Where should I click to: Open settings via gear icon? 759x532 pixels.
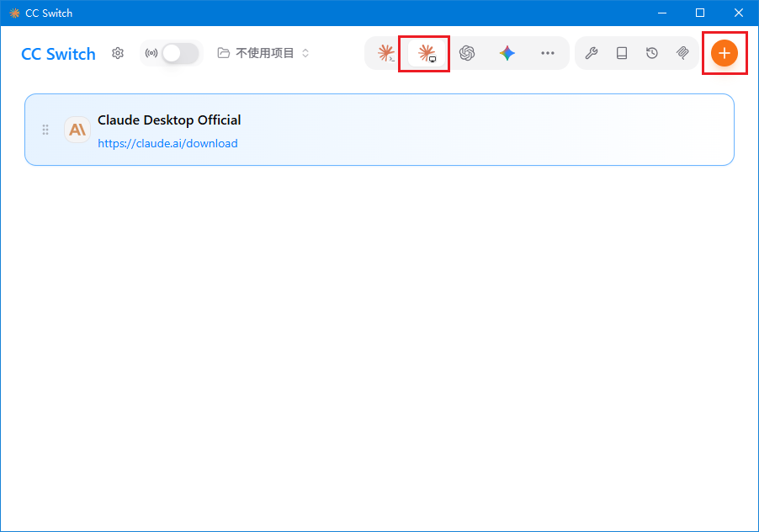(118, 53)
